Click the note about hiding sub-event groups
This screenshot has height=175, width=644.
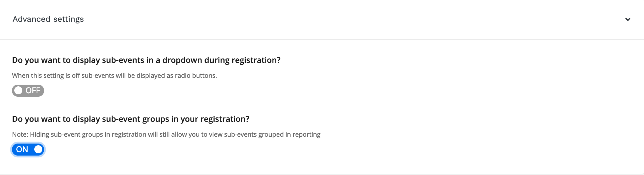[166, 135]
